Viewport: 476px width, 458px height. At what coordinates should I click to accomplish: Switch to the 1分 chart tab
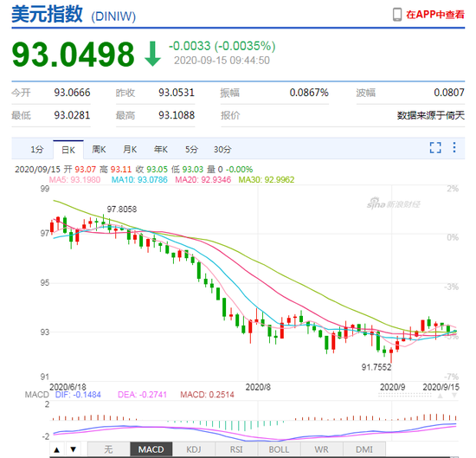37,150
